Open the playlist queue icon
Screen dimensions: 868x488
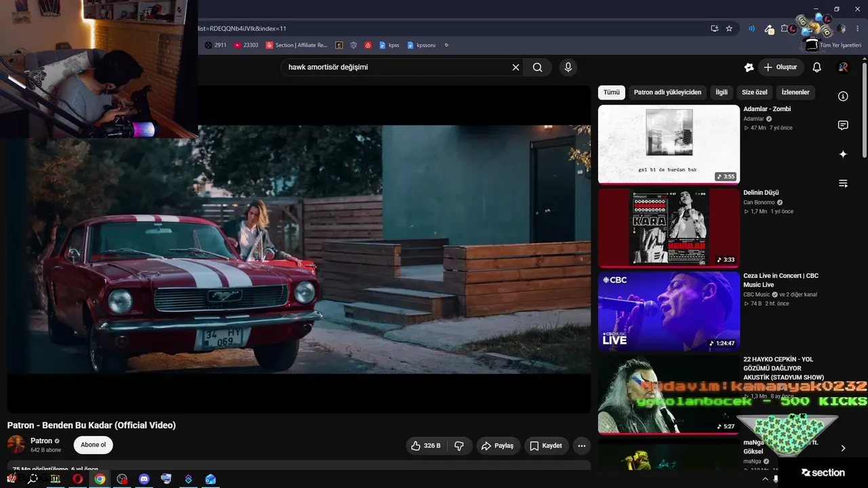[x=843, y=184]
